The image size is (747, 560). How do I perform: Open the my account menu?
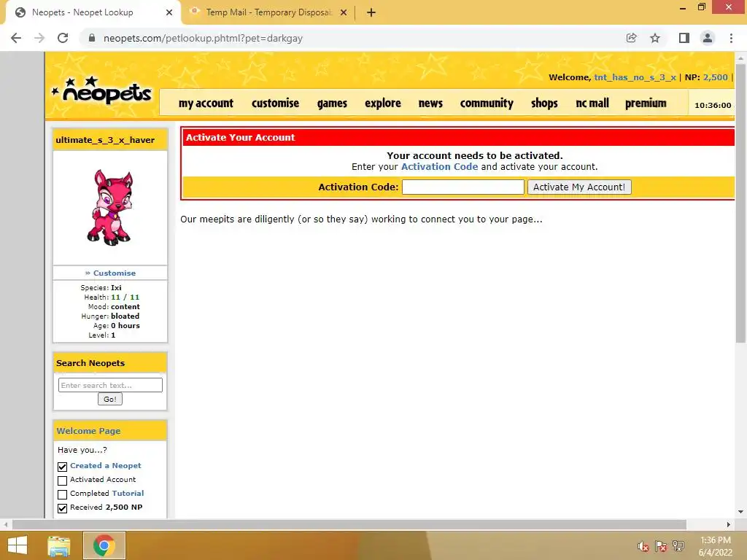206,103
